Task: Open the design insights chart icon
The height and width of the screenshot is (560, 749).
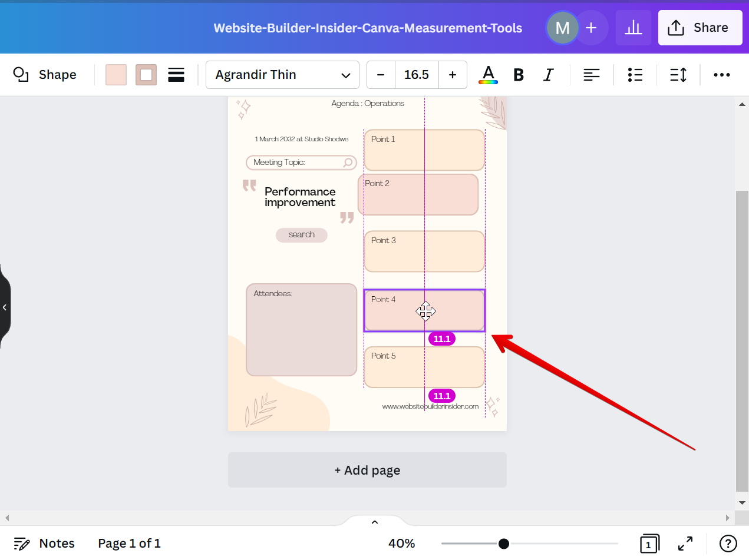Action: pyautogui.click(x=633, y=27)
